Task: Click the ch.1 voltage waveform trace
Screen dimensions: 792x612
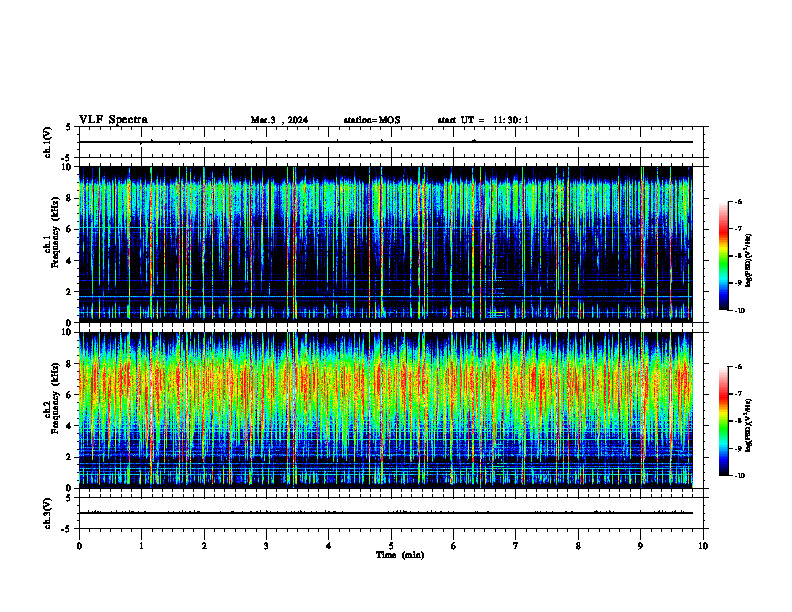Action: [386, 142]
